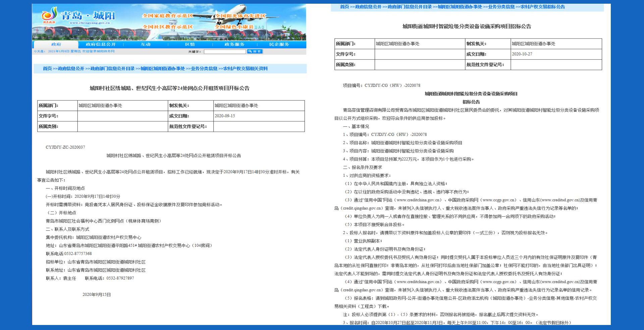Click the (一)开标时间 line
The width and height of the screenshot is (644, 330).
(x=83, y=197)
